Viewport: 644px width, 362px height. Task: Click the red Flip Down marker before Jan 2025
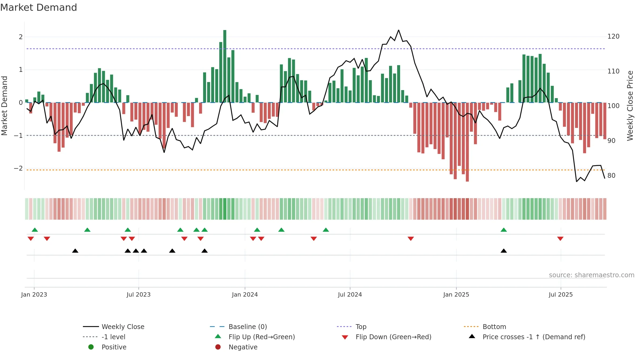tap(411, 238)
